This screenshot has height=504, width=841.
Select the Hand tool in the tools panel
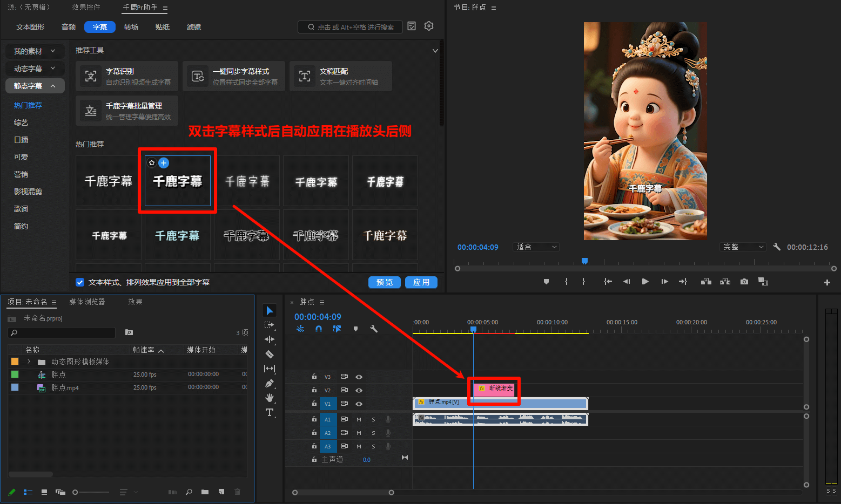tap(270, 398)
